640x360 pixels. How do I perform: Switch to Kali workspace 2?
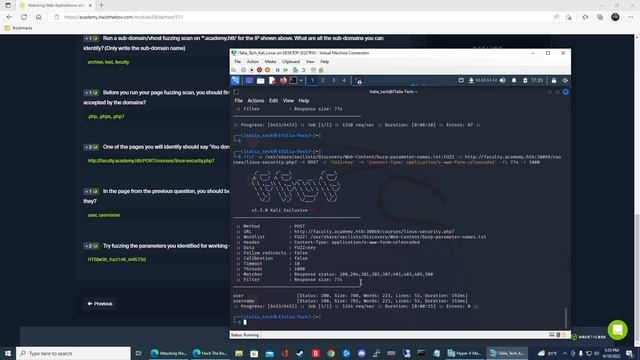323,80
